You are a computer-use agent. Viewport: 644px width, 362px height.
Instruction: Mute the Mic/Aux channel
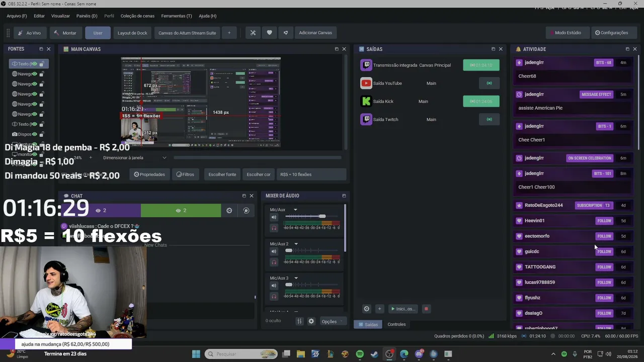coord(274,217)
